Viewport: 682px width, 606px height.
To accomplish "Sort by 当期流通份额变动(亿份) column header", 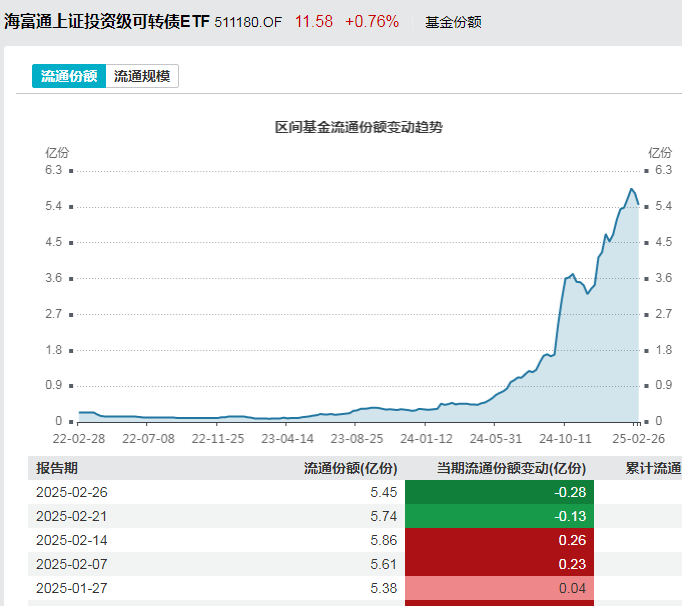I will pos(512,468).
